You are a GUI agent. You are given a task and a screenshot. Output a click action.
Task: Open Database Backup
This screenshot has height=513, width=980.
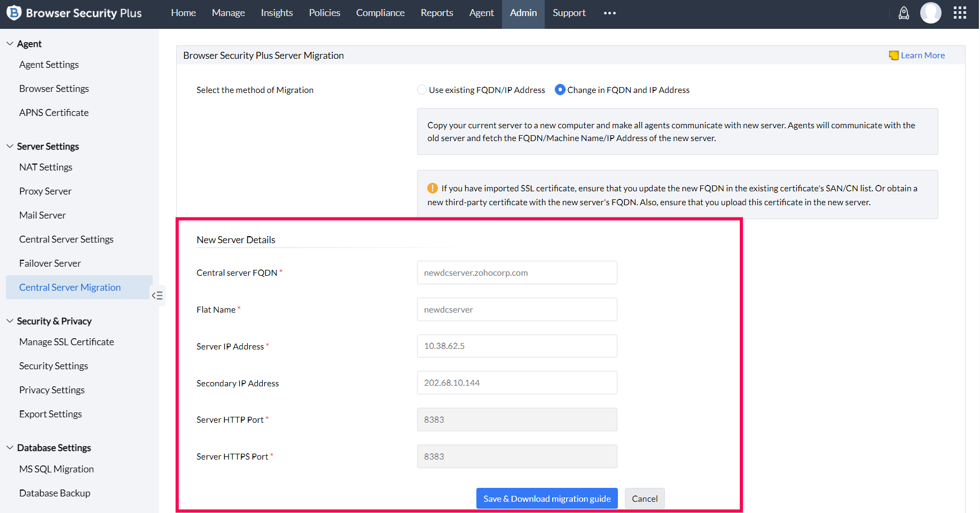54,493
